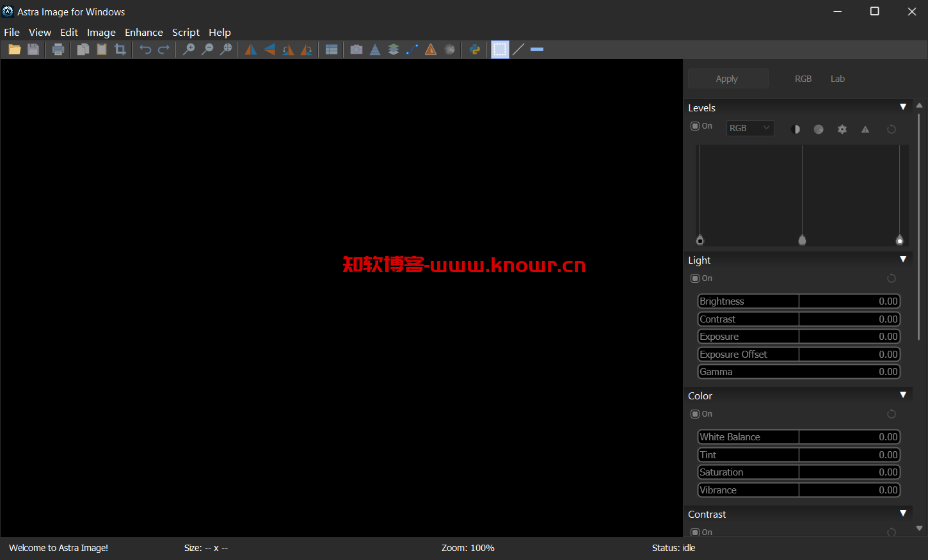
Task: Switch to RGB mode button
Action: tap(803, 79)
